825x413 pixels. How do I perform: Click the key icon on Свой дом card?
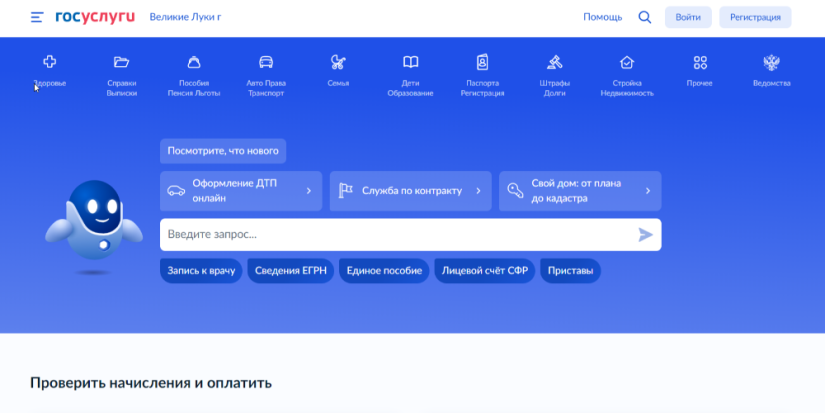(x=515, y=190)
